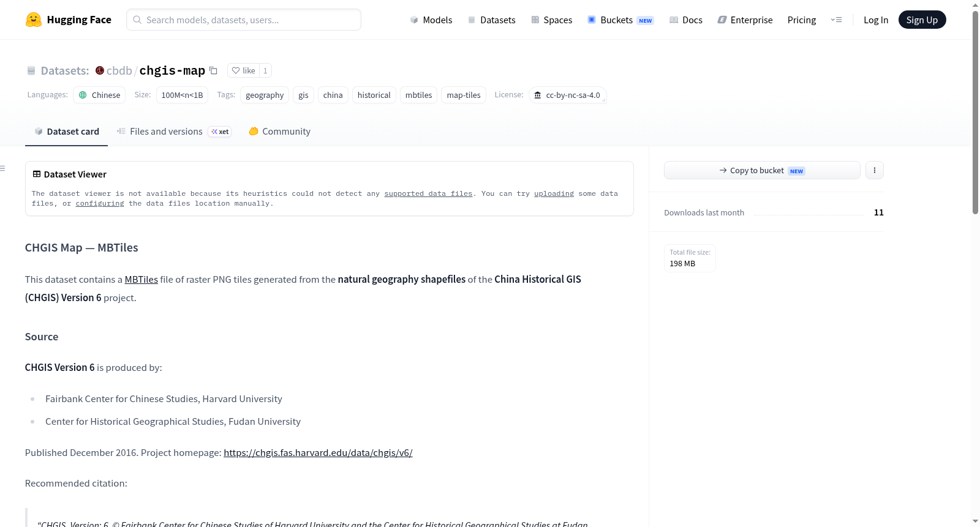Click the CHGIS Map — MBTiles heading
The height and width of the screenshot is (527, 980).
pos(81,248)
